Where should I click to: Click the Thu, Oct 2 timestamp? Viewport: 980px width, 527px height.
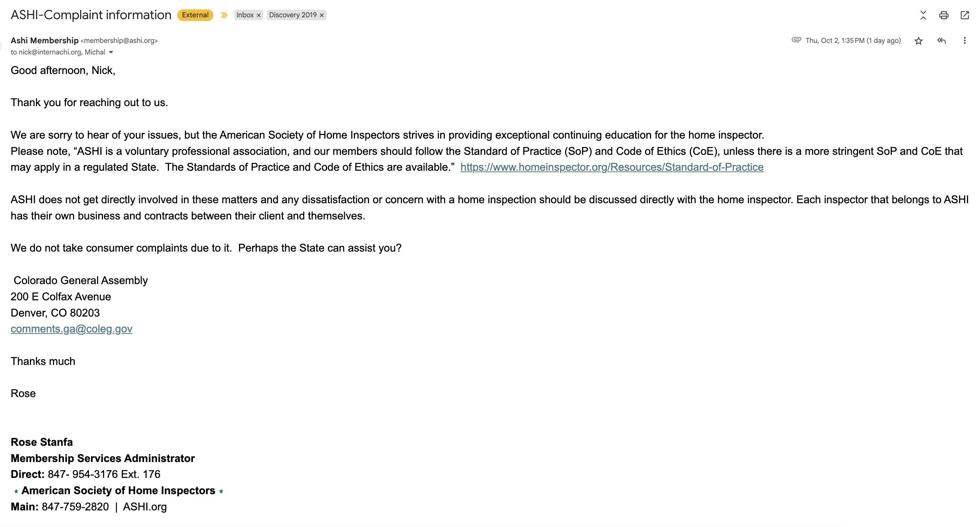853,40
